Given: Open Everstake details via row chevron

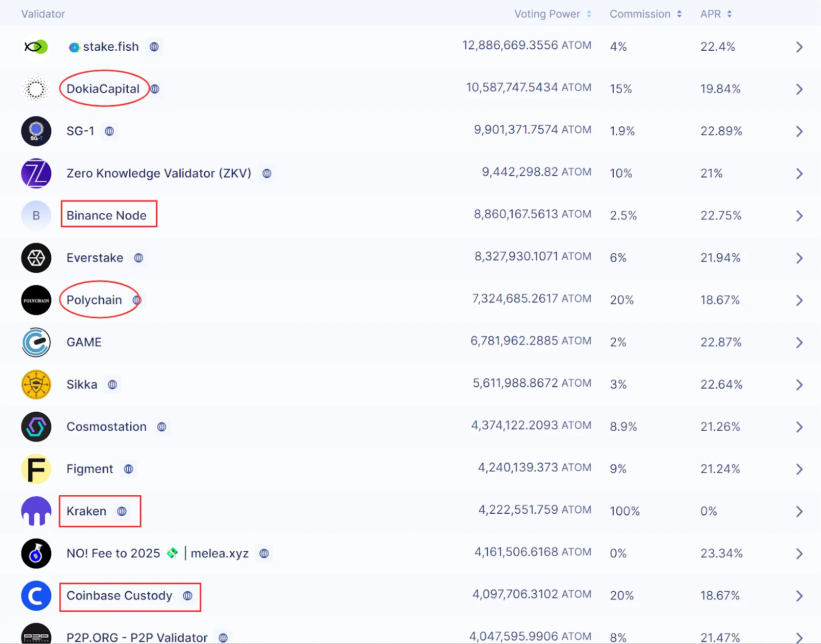Looking at the screenshot, I should 799,258.
